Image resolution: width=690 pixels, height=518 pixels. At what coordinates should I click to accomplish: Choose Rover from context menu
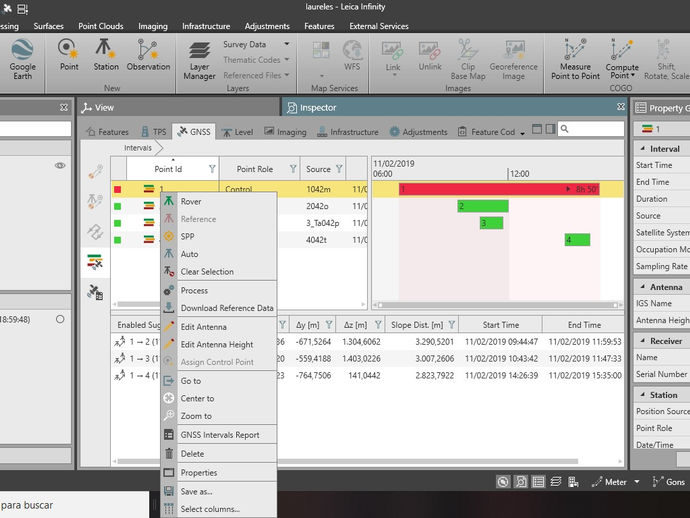point(219,202)
